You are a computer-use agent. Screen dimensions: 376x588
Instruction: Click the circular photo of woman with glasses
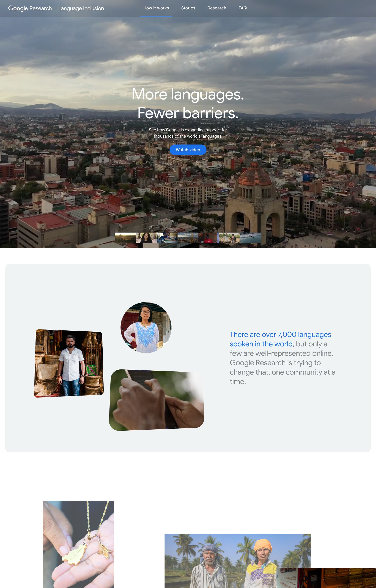pos(146,328)
